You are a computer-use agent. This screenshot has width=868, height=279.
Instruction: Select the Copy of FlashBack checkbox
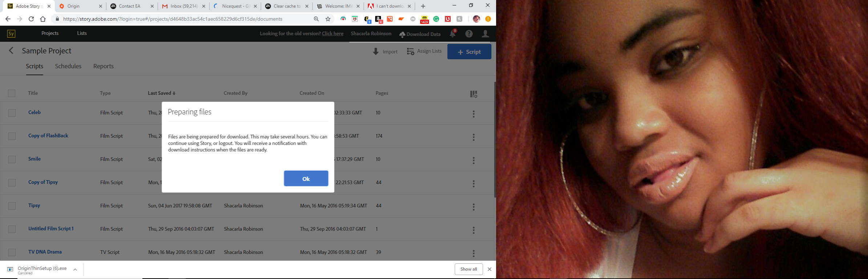tap(12, 136)
